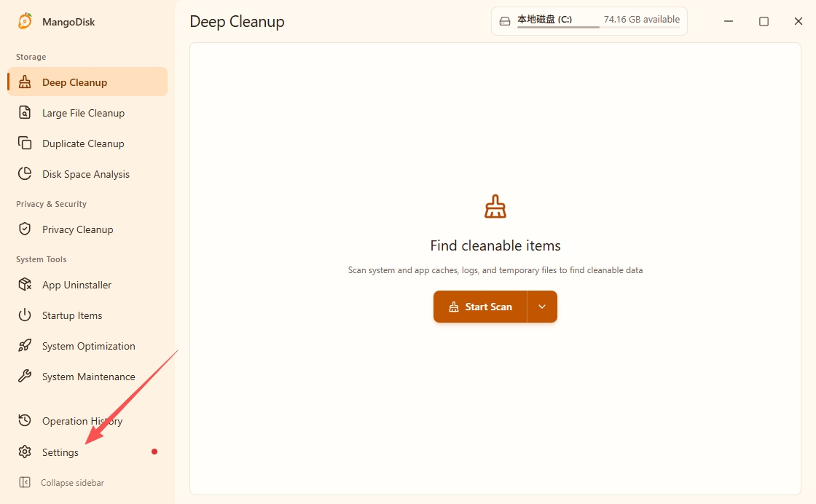Click the Deep Cleanup broom icon in sidebar
This screenshot has height=504, width=816.
point(25,82)
